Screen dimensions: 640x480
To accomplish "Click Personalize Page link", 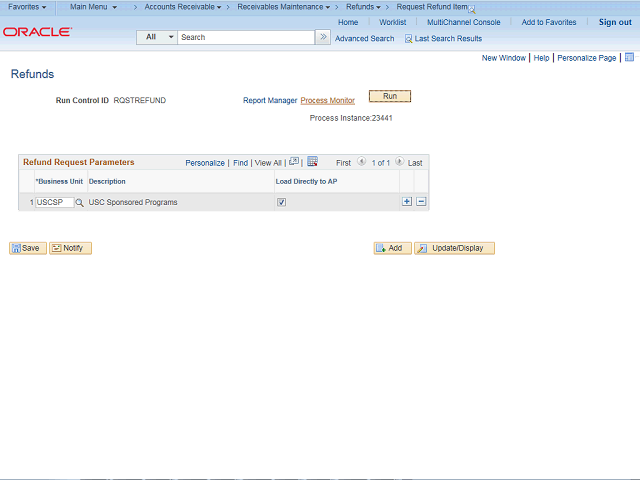I will pos(587,58).
